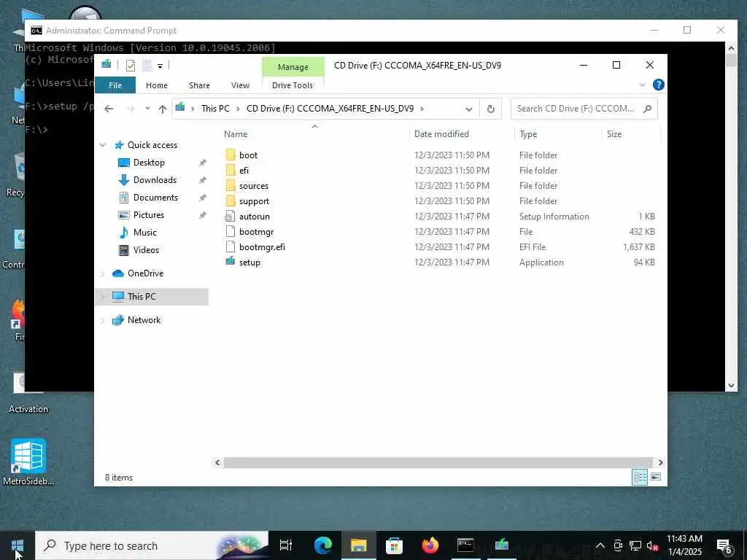
Task: Select Downloads in Quick access
Action: click(155, 180)
